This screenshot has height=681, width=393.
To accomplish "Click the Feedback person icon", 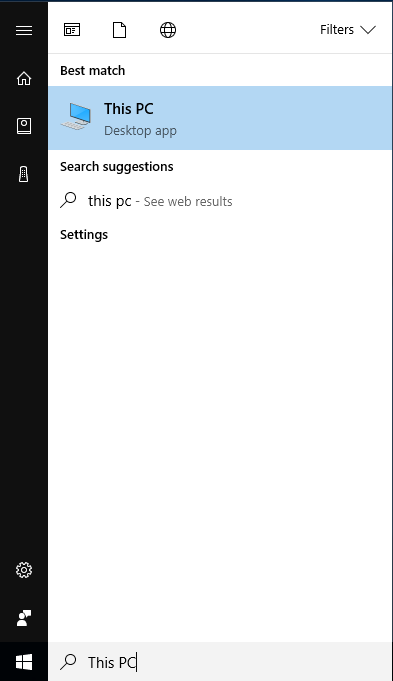I will click(x=24, y=618).
